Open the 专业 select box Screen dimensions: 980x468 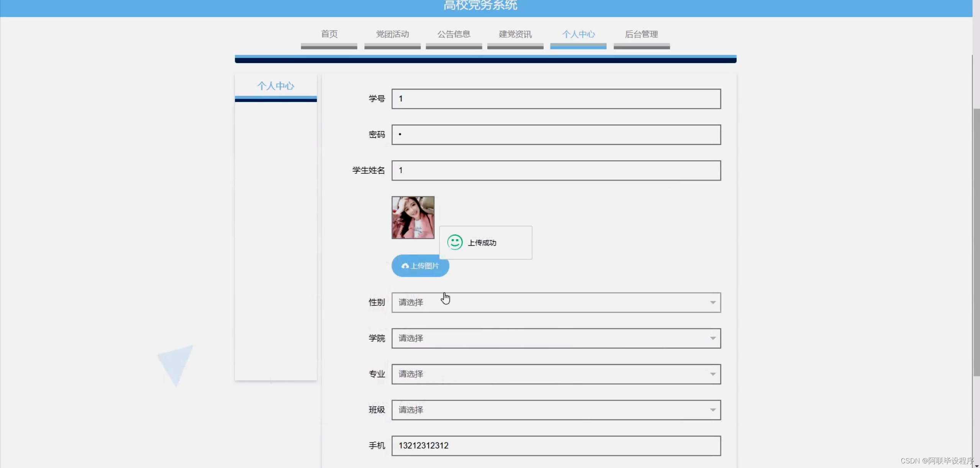(556, 374)
